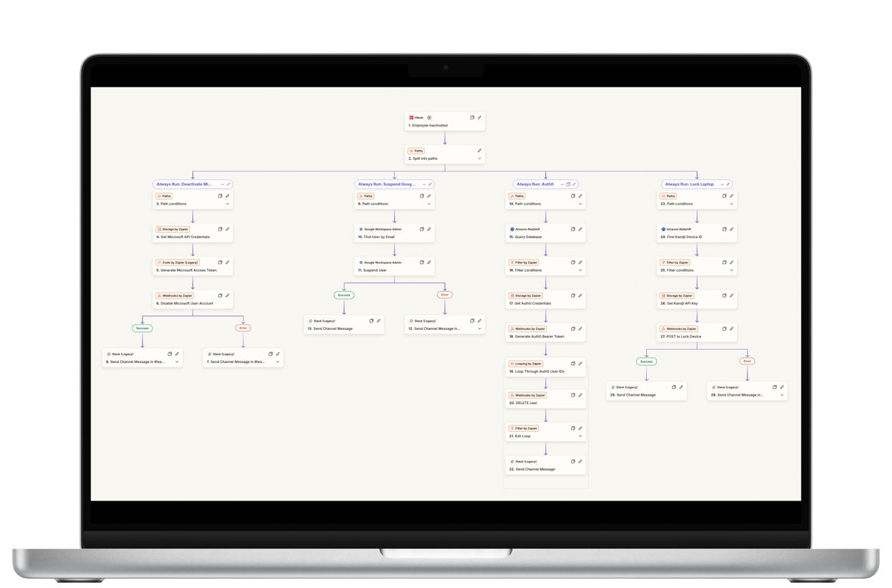Click the pencil on step 12 Send Channel Message
Image resolution: width=892 pixels, height=588 pixels.
tap(479, 322)
